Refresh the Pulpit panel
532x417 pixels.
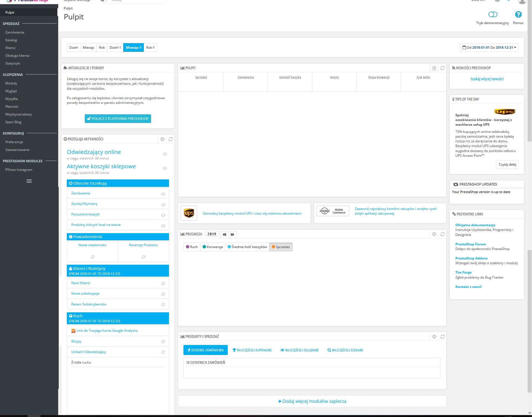443,68
